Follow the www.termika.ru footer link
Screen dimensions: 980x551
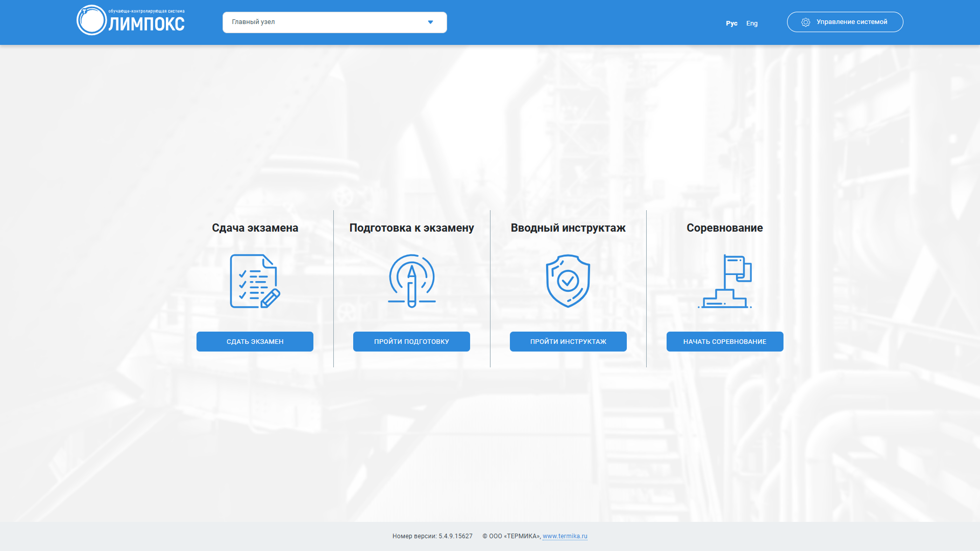565,536
